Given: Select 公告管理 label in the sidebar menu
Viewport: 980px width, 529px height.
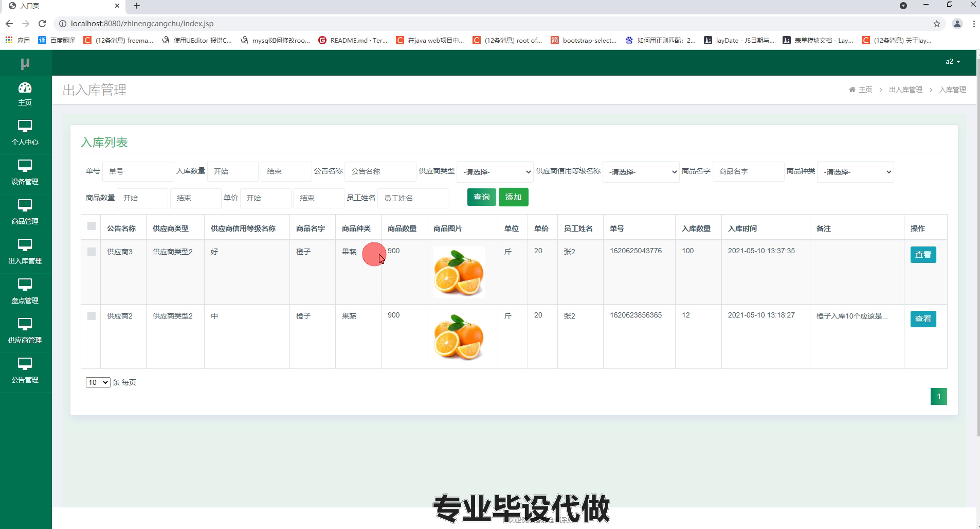Looking at the screenshot, I should [x=25, y=380].
